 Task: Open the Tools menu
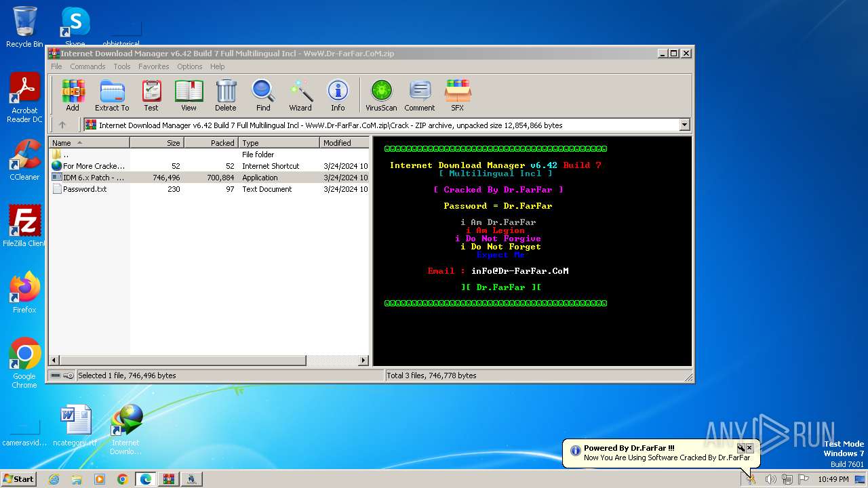coord(122,66)
